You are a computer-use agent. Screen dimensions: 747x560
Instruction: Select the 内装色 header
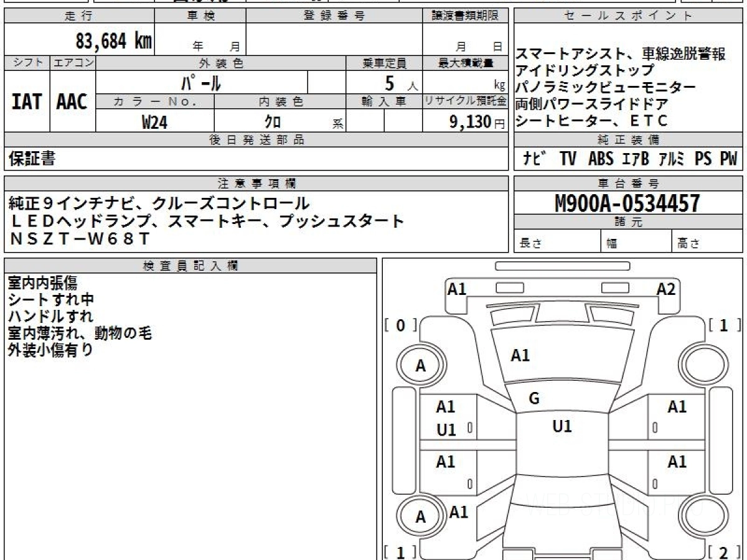coord(280,101)
